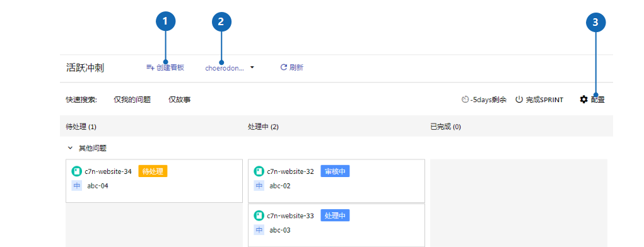Viewport: 644px width, 247px height.
Task: Click the orange 待处理 status tag
Action: pos(153,171)
